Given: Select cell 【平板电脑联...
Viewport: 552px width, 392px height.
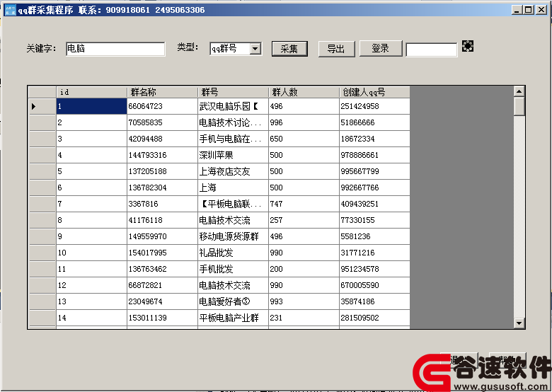Looking at the screenshot, I should [233, 204].
